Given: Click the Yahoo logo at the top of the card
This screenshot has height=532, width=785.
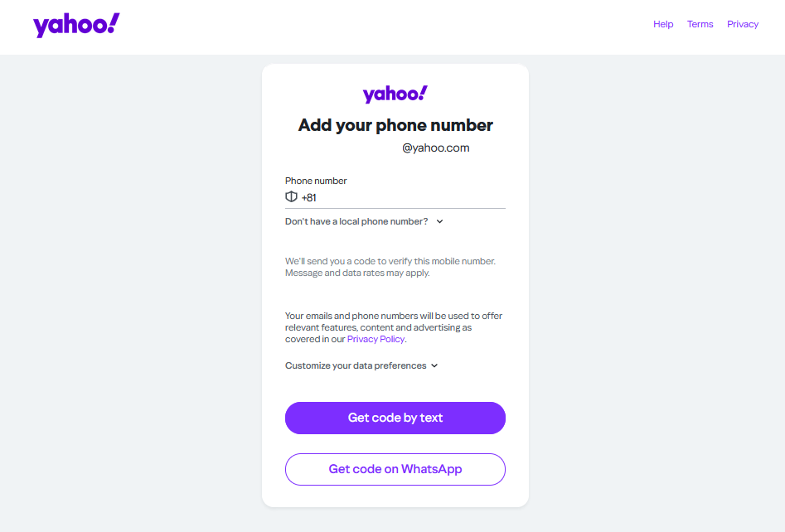Looking at the screenshot, I should [x=395, y=94].
